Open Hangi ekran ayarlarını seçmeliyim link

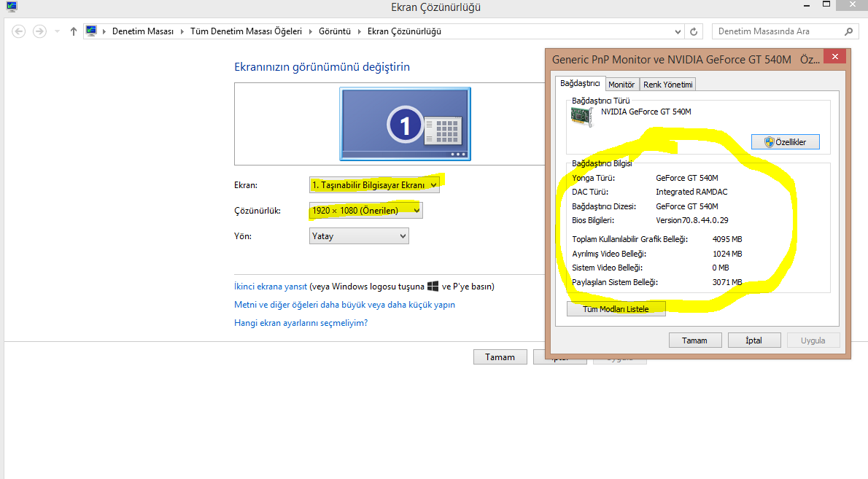click(301, 323)
